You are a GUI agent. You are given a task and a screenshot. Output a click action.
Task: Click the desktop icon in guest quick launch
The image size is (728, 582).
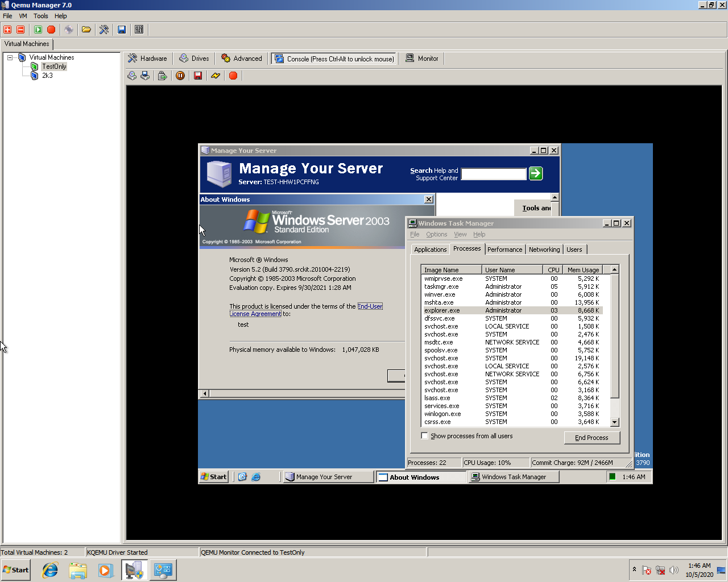(x=242, y=477)
